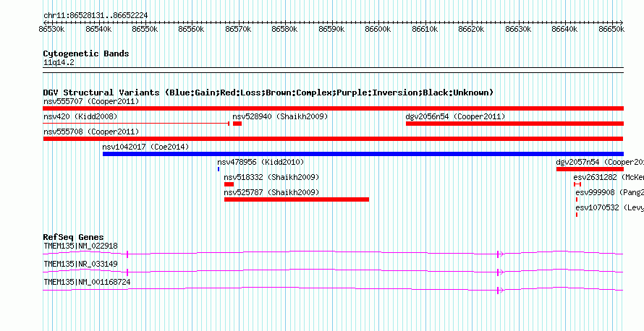Click the 86650k ruler label

pyautogui.click(x=611, y=30)
